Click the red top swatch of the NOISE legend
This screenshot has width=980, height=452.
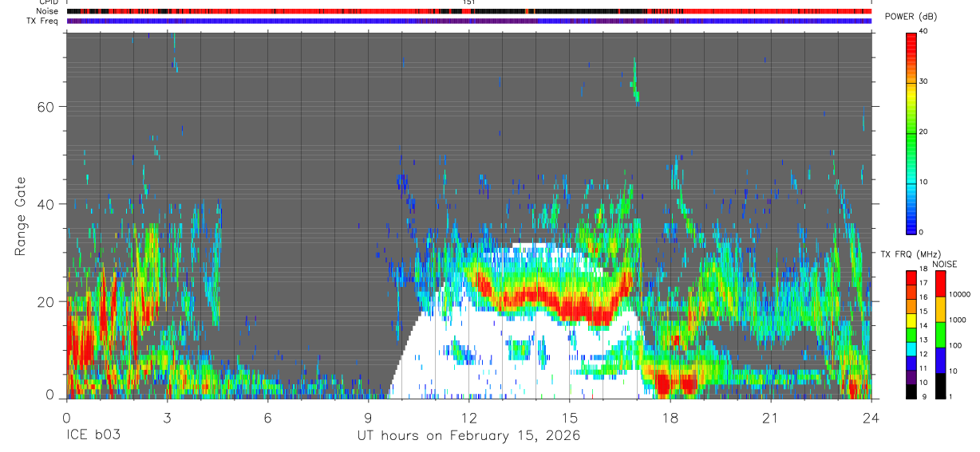pos(940,284)
